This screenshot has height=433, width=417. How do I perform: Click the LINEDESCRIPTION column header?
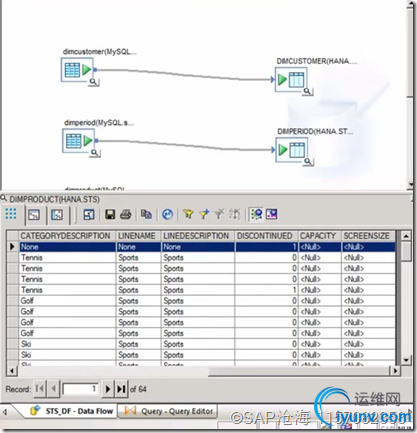click(x=198, y=236)
